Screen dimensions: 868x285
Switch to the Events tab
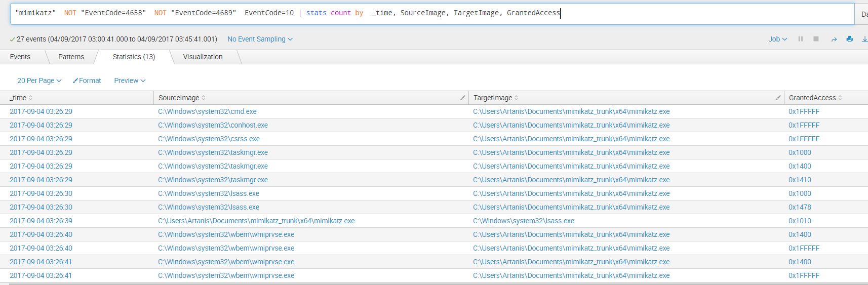click(20, 57)
